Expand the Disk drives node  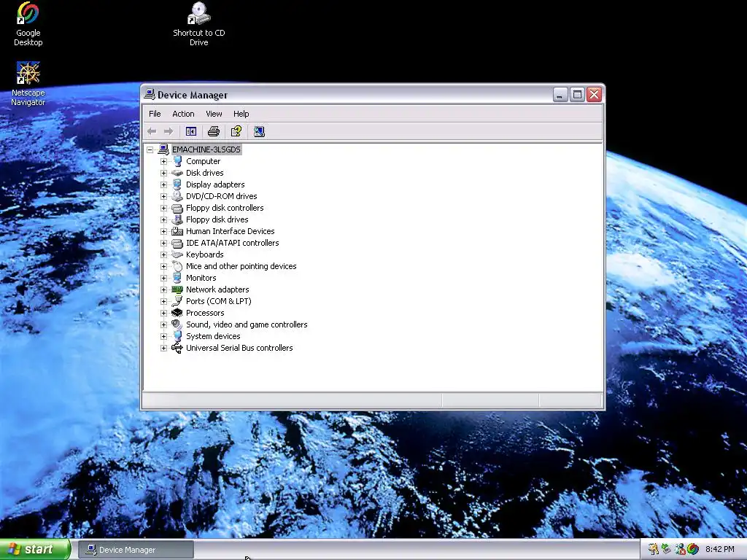(164, 173)
